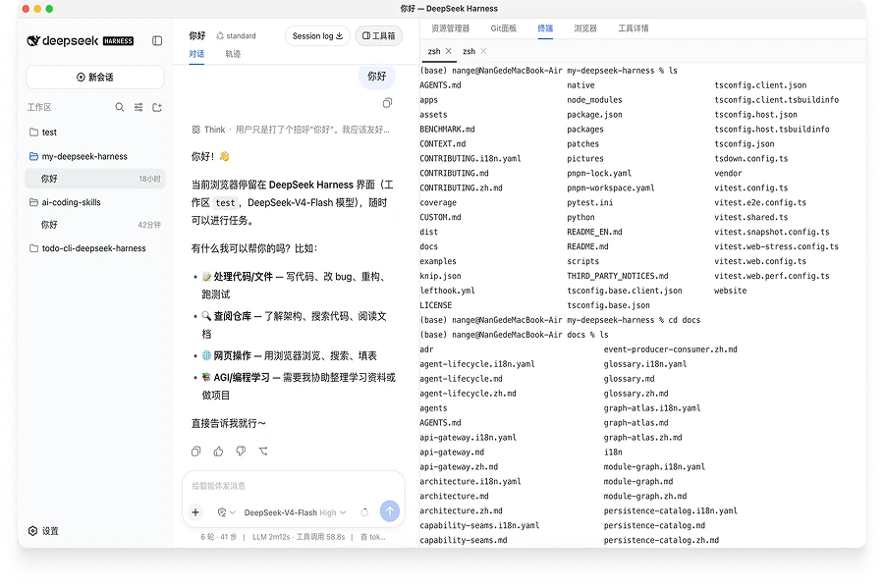Viewport: 884px width, 588px height.
Task: Focus the 给智能体发消息 message input
Action: point(293,486)
